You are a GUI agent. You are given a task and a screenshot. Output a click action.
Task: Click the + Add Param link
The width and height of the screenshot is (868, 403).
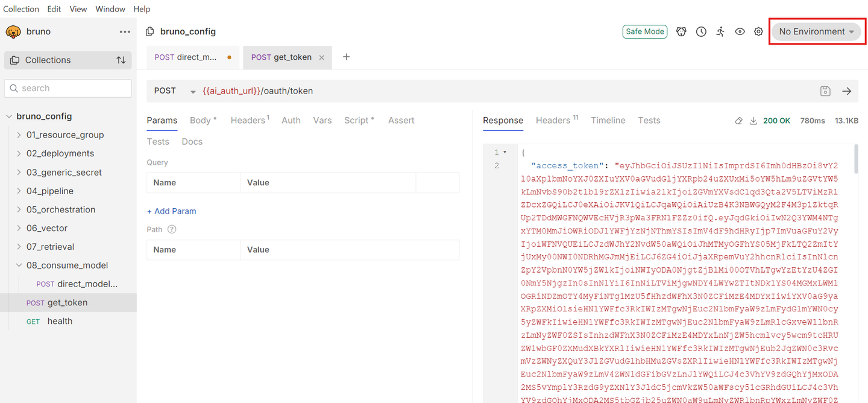click(172, 211)
